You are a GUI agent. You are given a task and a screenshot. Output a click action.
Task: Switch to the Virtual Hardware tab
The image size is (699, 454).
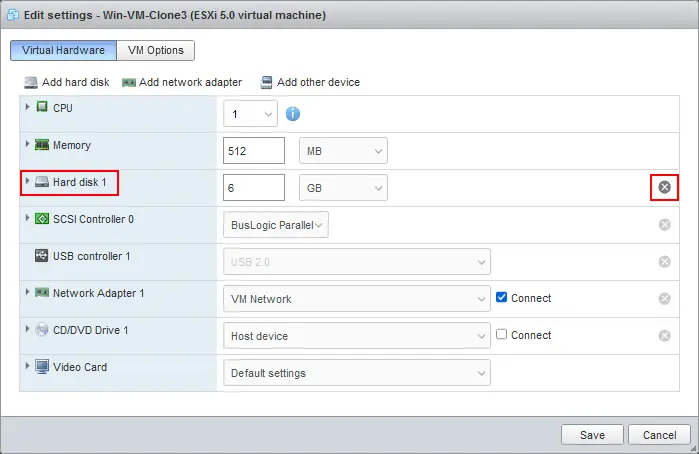[63, 50]
